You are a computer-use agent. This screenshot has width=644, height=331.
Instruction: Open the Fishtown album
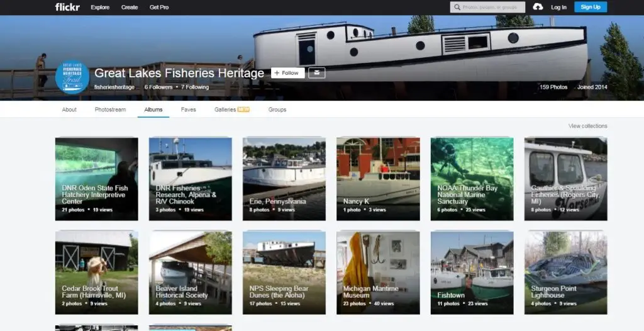[472, 272]
